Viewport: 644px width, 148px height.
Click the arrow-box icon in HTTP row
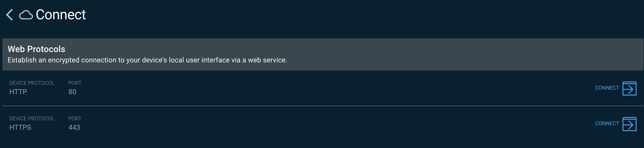click(629, 88)
